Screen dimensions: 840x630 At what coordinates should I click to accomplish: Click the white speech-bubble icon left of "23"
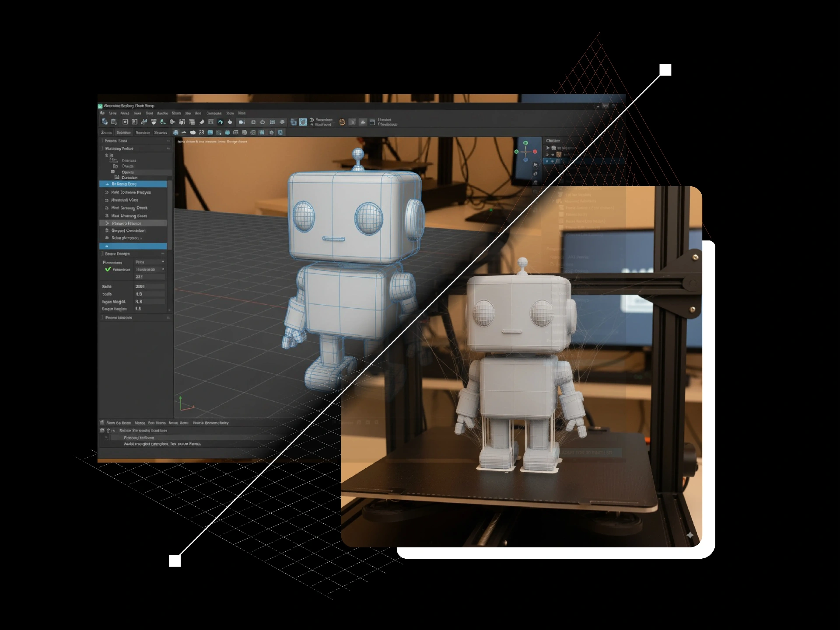193,132
